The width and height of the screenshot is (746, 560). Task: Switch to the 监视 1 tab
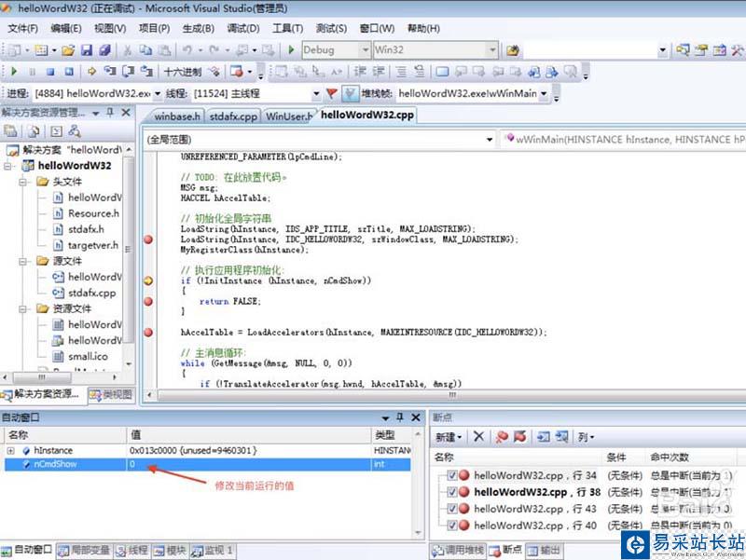click(x=213, y=551)
